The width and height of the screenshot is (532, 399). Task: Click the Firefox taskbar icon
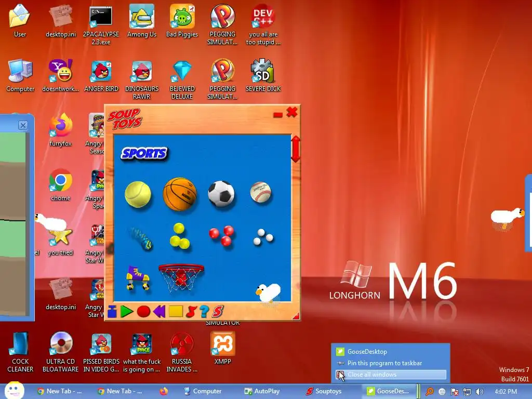tap(164, 391)
